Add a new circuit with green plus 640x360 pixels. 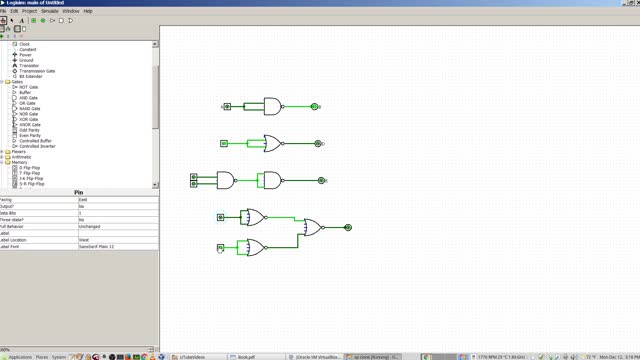2,36
